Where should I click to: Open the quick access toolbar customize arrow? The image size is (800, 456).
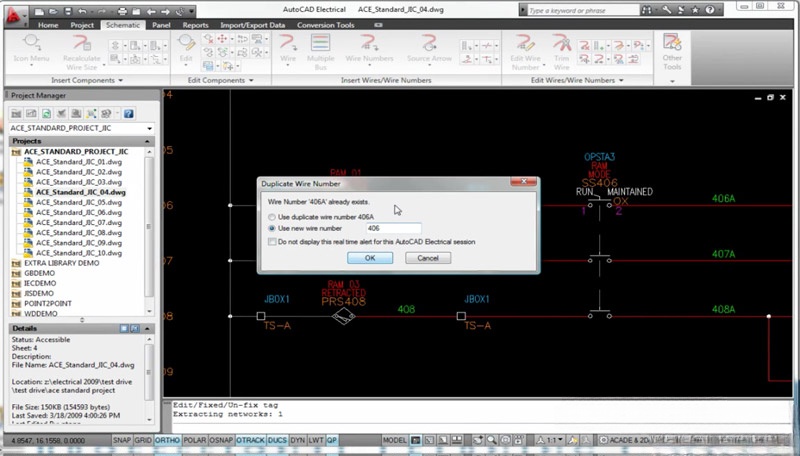[x=192, y=11]
